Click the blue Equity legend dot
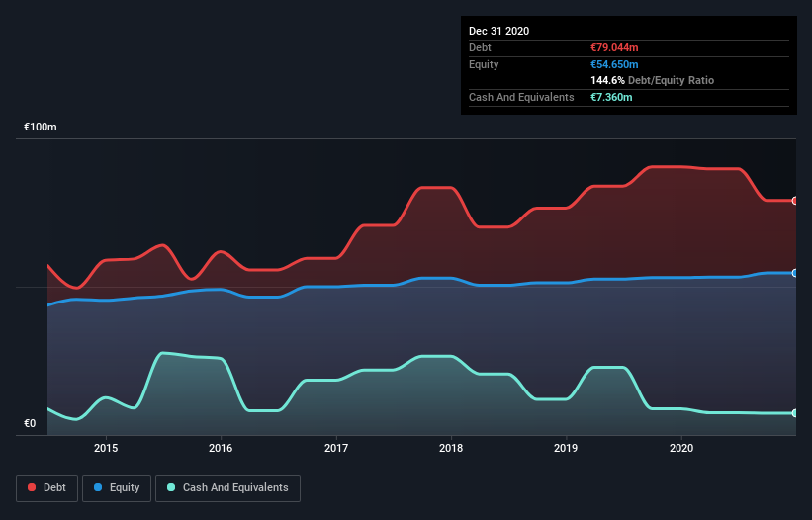812x520 pixels. point(98,487)
